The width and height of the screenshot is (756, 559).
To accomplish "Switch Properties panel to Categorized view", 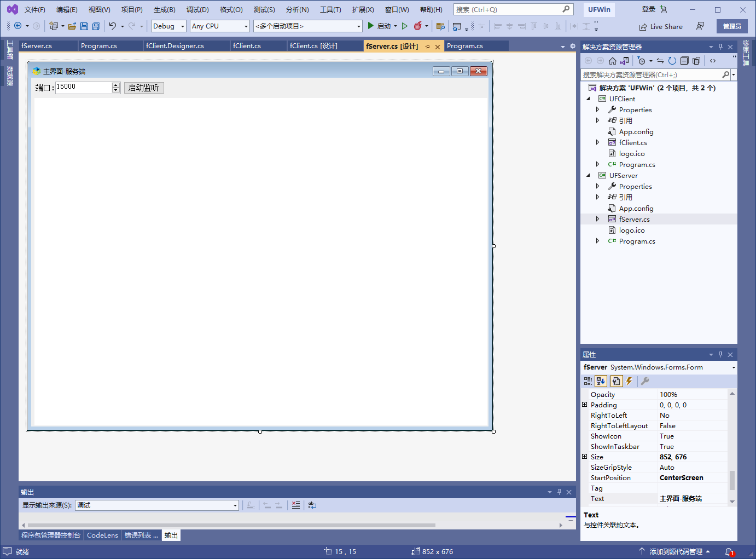I will pyautogui.click(x=588, y=381).
